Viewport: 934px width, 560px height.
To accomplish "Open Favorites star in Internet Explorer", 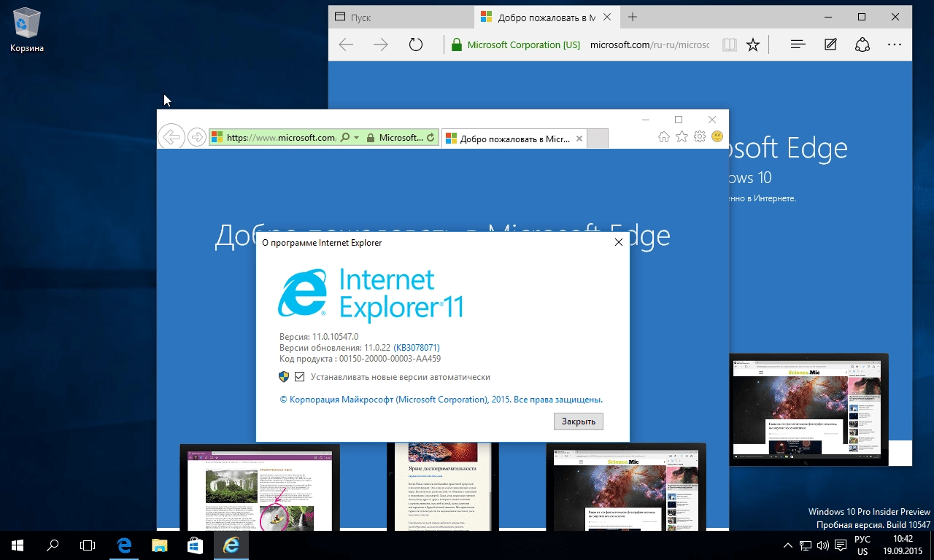I will coord(682,136).
